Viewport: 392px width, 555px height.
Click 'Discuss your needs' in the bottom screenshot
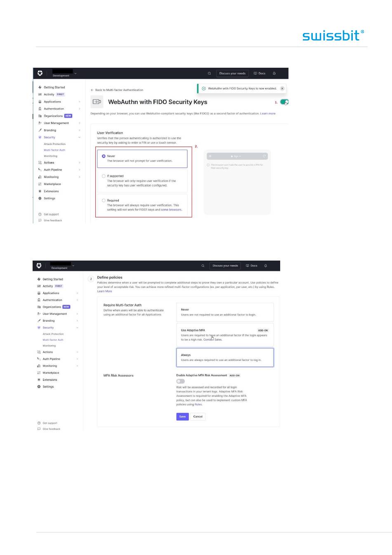(x=225, y=266)
